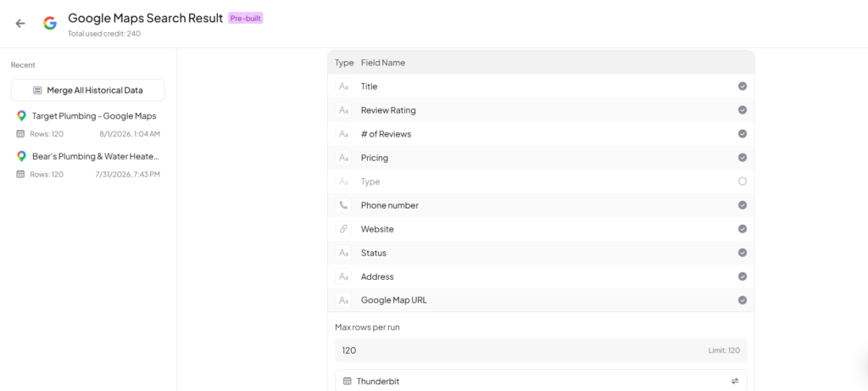The width and height of the screenshot is (868, 391).
Task: Click the table icon beside Thunderbit
Action: [347, 381]
